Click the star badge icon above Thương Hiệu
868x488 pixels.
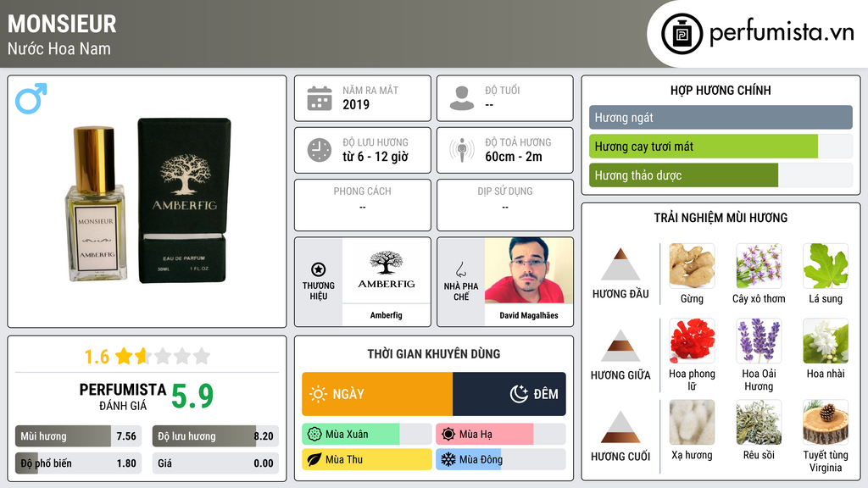point(319,269)
